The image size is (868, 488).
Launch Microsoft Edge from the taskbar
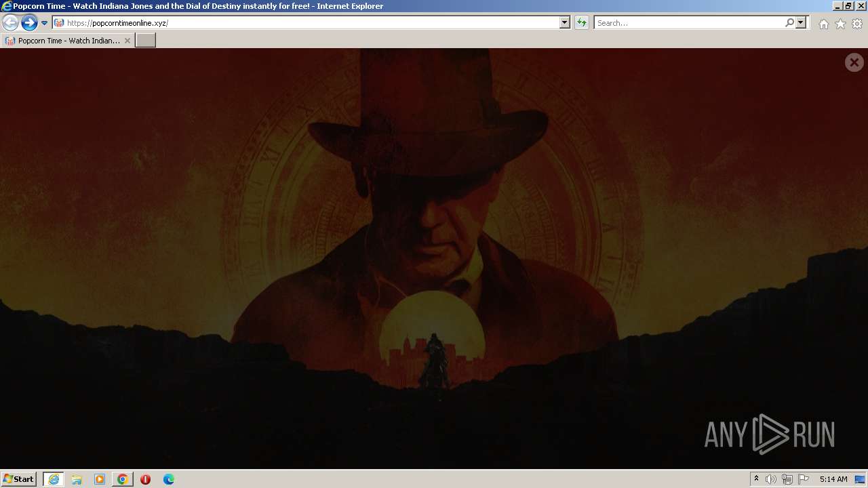169,479
